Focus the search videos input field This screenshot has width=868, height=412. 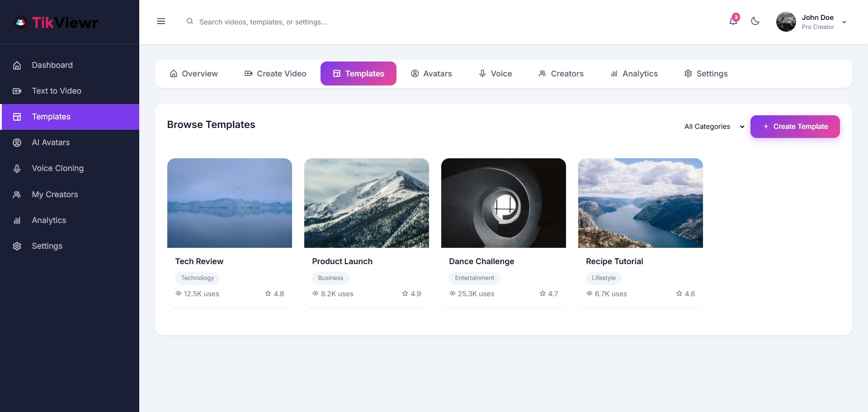pyautogui.click(x=285, y=22)
